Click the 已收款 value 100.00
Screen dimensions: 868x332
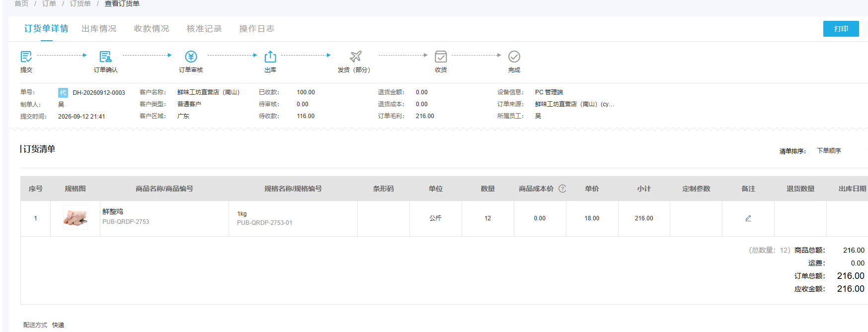point(306,92)
